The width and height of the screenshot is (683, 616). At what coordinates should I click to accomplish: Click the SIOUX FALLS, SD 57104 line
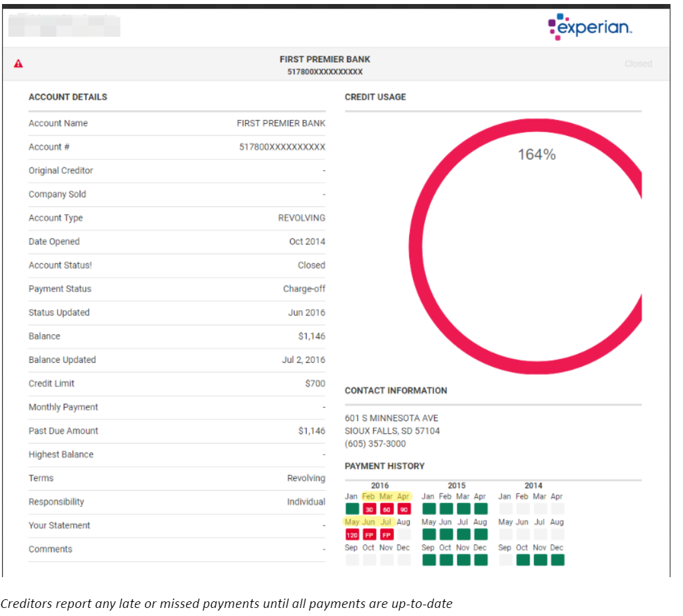point(392,431)
